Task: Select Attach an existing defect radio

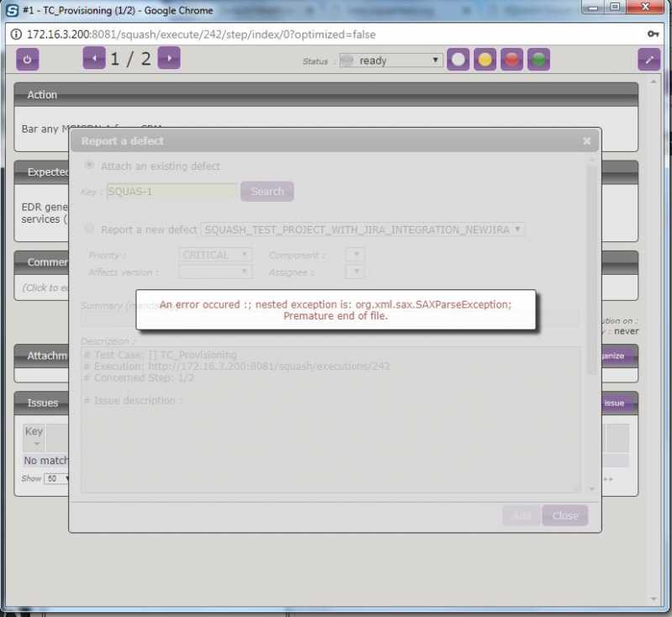Action: pos(89,165)
